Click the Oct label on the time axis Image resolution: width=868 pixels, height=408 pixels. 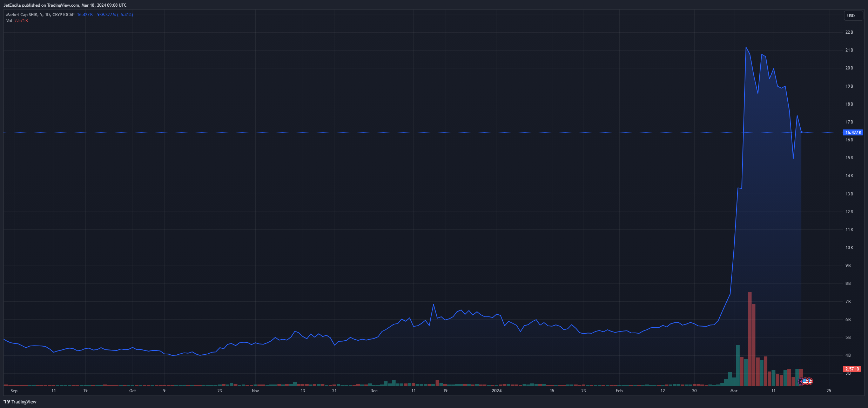[x=133, y=391]
